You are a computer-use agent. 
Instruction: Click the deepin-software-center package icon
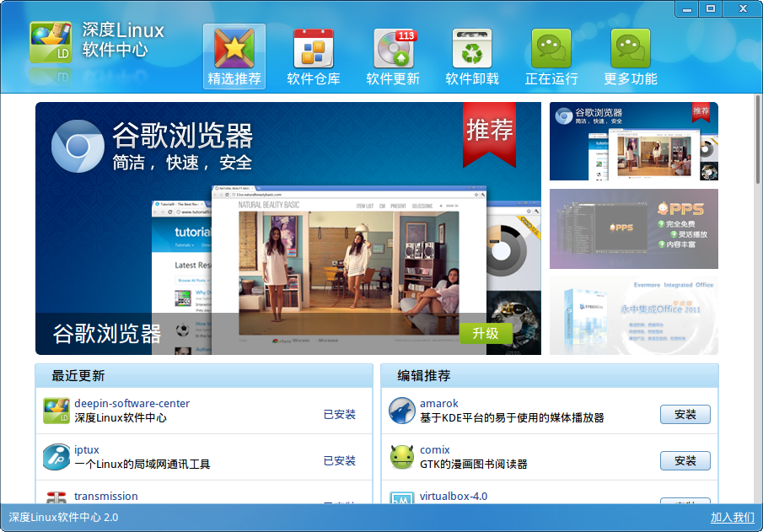(56, 411)
